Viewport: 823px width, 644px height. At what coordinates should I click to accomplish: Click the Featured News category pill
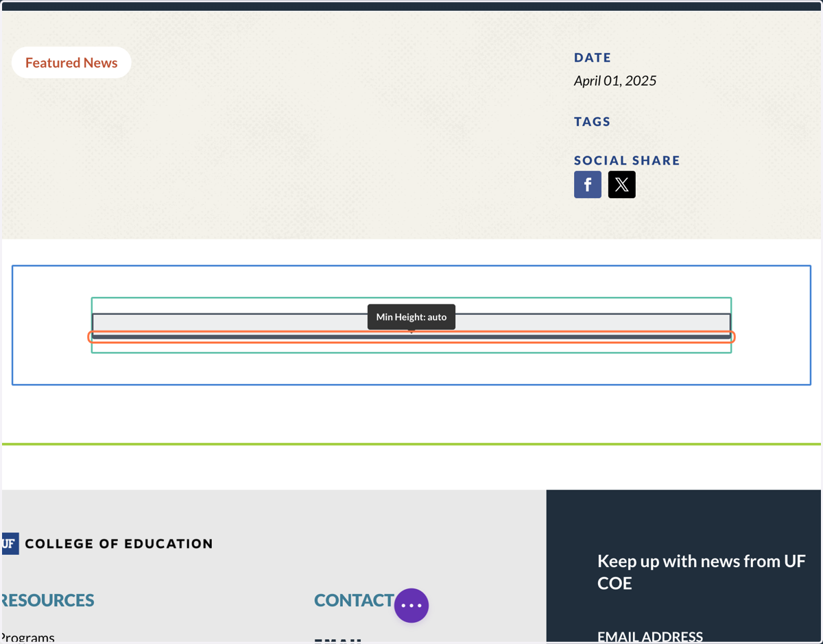pos(71,62)
